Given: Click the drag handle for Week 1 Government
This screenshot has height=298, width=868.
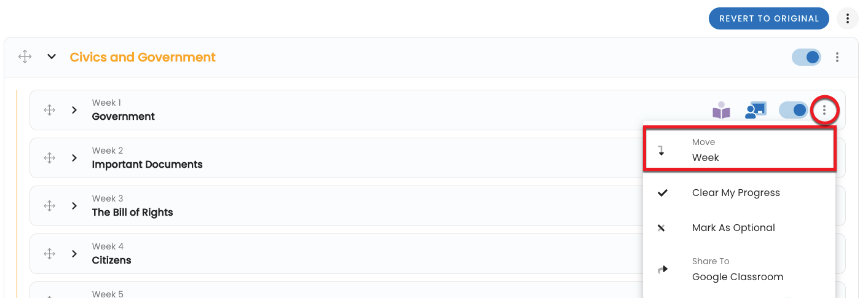Looking at the screenshot, I should tap(50, 110).
